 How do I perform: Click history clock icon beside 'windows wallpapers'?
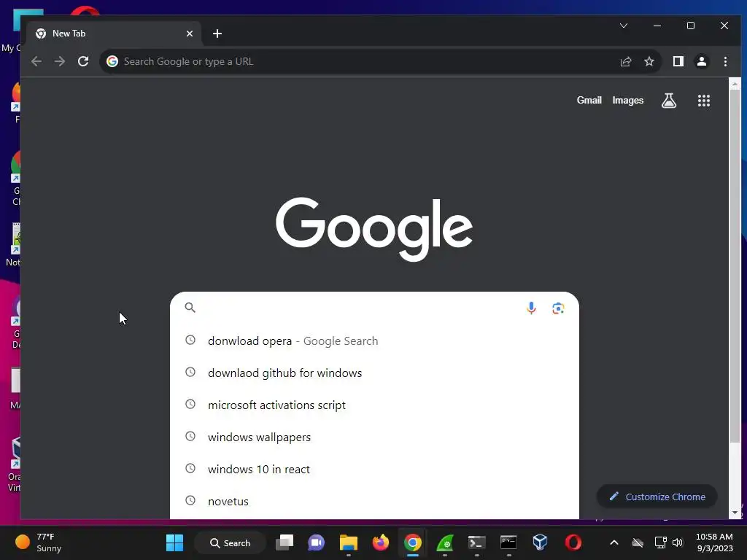tap(190, 436)
